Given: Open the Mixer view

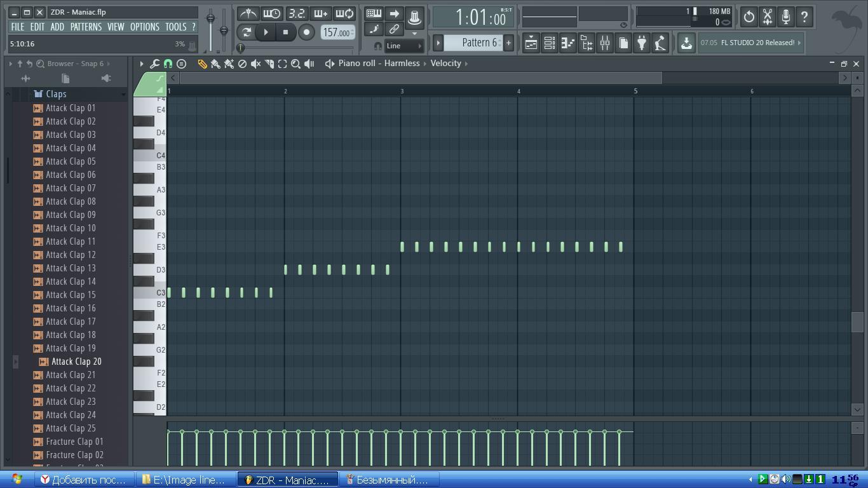Looking at the screenshot, I should pyautogui.click(x=604, y=43).
